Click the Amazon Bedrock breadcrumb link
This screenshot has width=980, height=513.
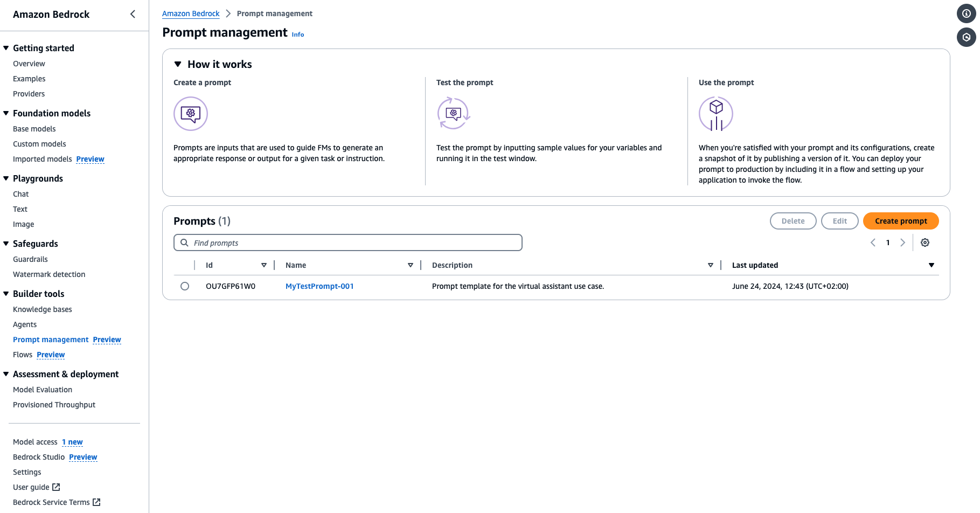click(x=191, y=13)
